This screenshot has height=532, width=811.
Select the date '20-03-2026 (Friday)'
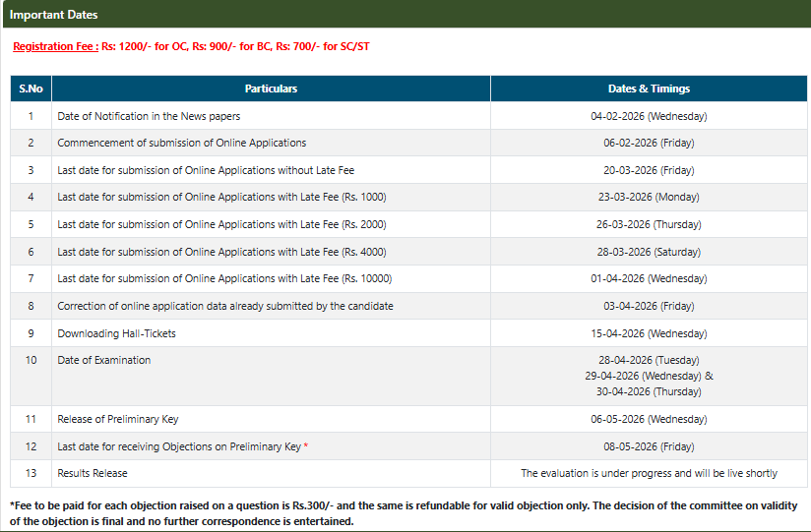pyautogui.click(x=650, y=170)
